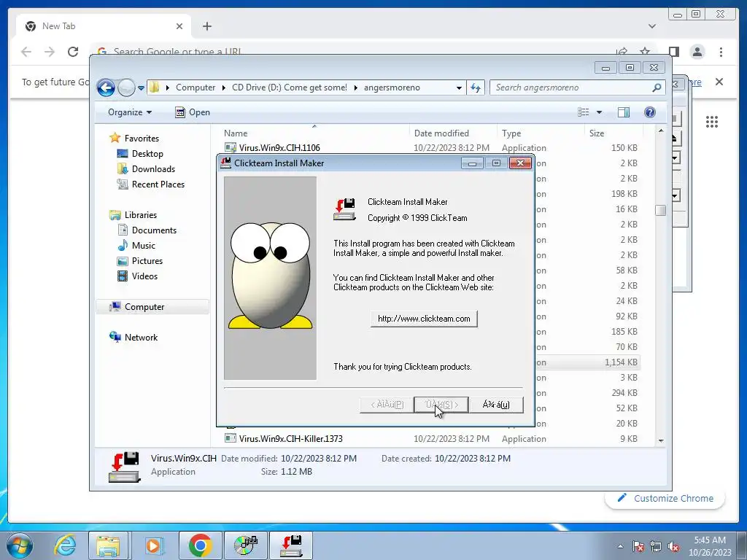
Task: Click the Explorer help question mark icon
Action: click(650, 112)
